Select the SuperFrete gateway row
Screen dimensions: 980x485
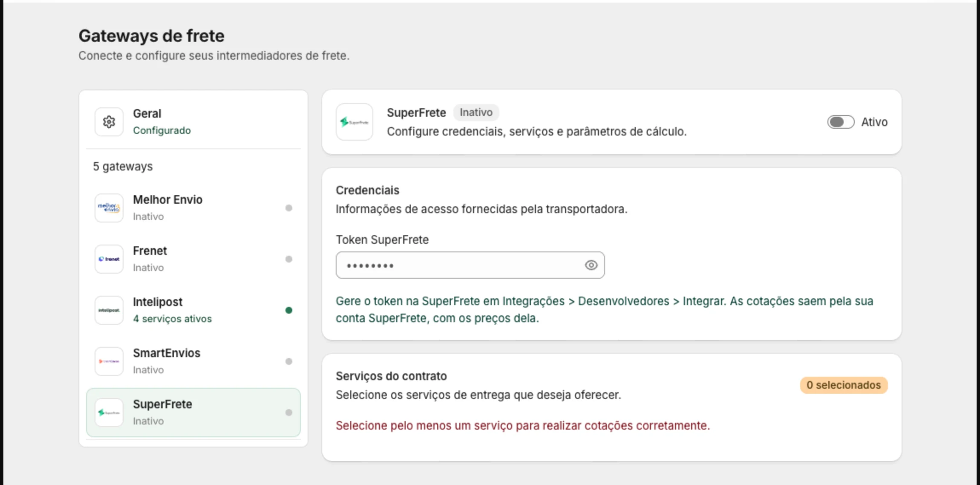pyautogui.click(x=193, y=413)
